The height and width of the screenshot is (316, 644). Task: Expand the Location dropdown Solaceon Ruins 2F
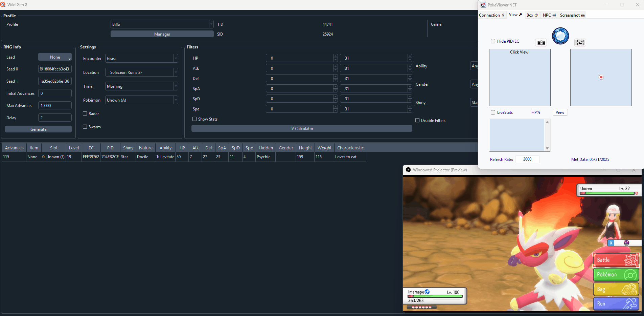point(141,72)
